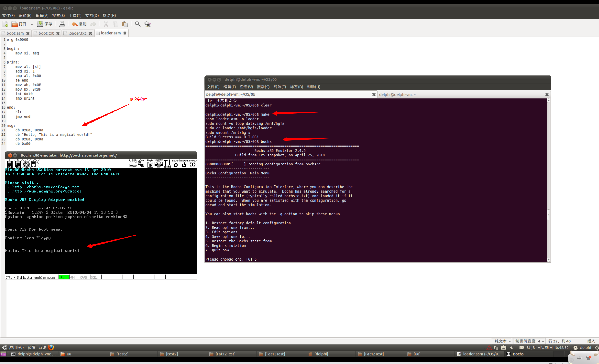Click the Save (保存) button
Image resolution: width=599 pixels, height=364 pixels.
[45, 24]
